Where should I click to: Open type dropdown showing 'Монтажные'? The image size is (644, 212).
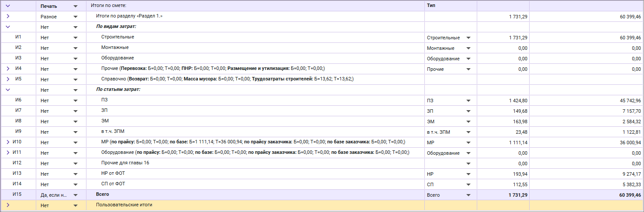(468, 48)
